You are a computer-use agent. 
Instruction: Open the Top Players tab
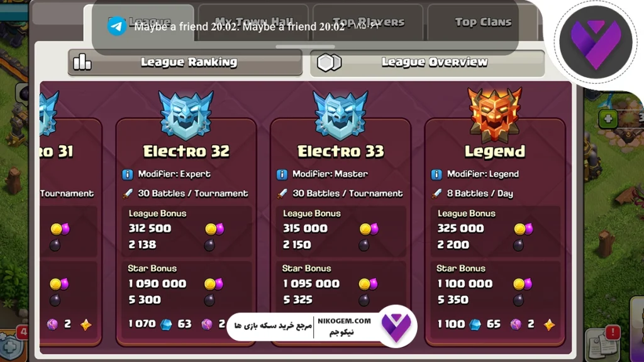[x=368, y=22]
